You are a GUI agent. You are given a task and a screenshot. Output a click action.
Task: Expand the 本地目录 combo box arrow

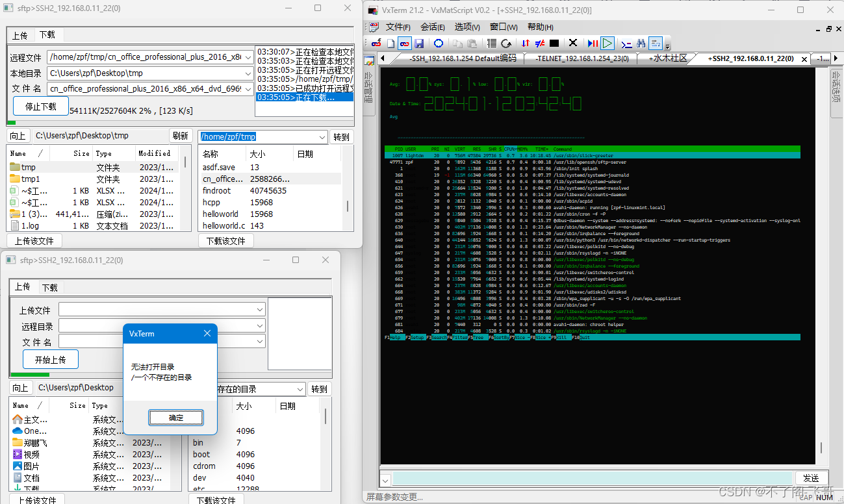click(247, 73)
